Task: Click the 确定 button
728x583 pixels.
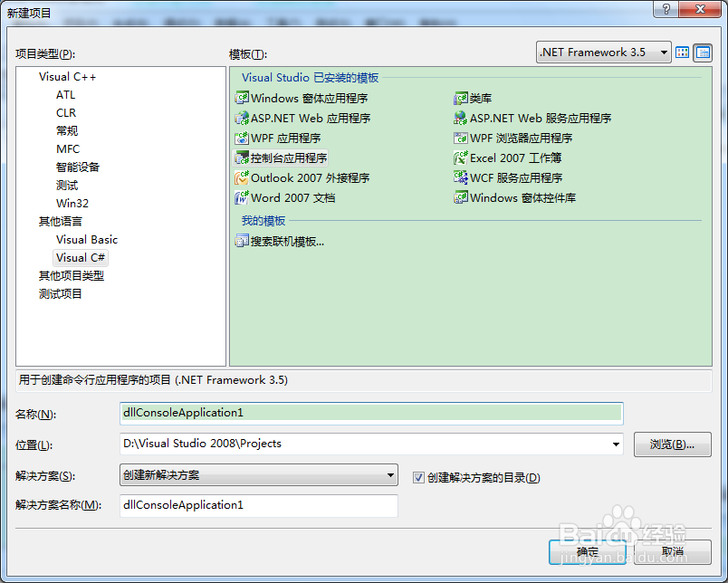Action: (587, 551)
